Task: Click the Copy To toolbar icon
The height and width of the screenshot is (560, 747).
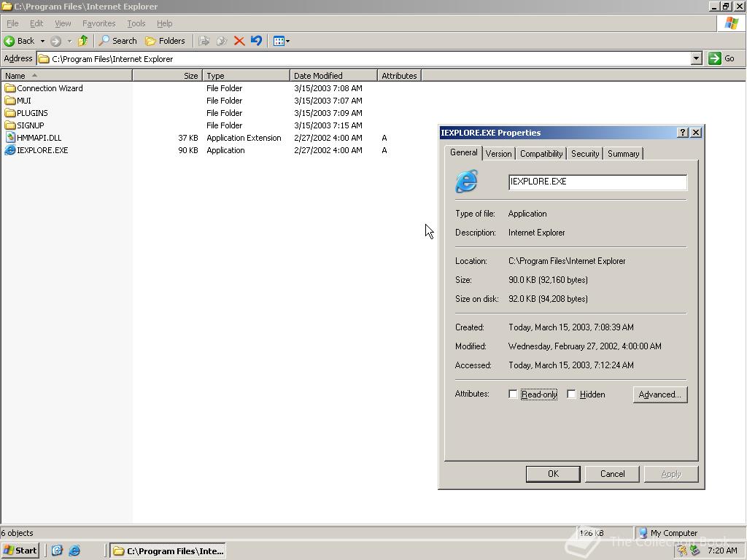Action: 222,41
